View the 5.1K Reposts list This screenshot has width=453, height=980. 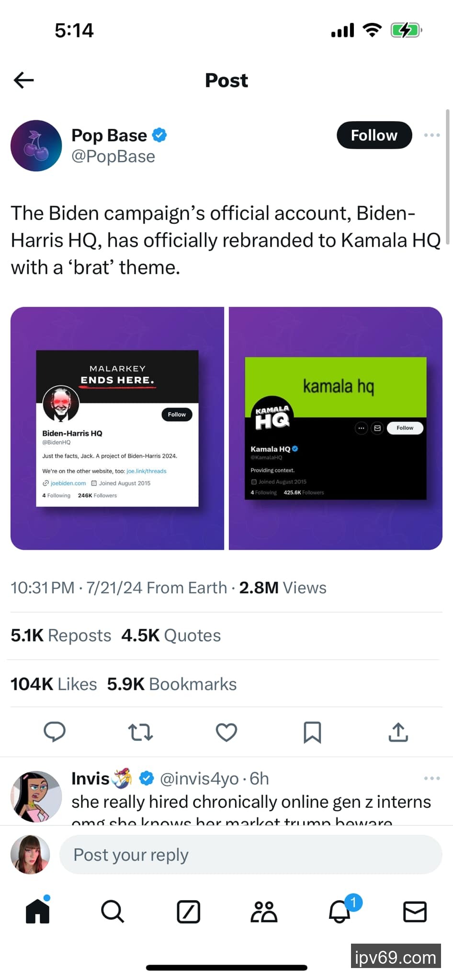point(61,635)
